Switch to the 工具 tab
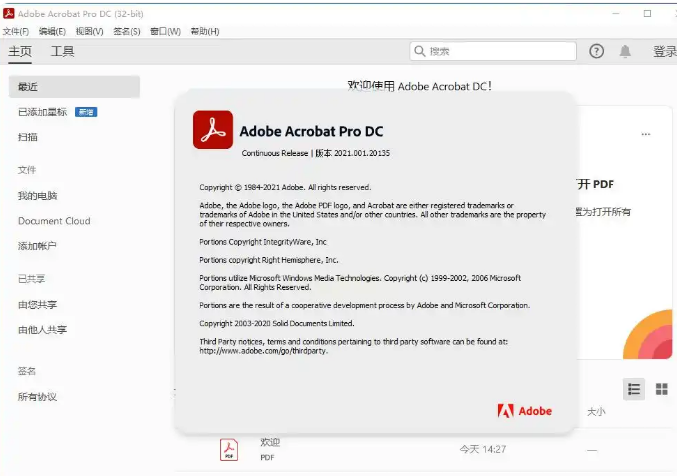 63,51
